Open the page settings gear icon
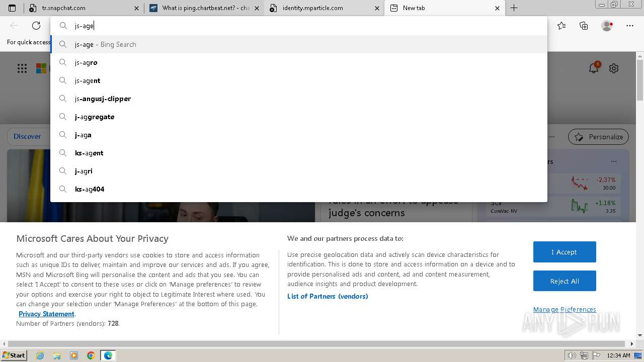644x362 pixels. pos(614,68)
